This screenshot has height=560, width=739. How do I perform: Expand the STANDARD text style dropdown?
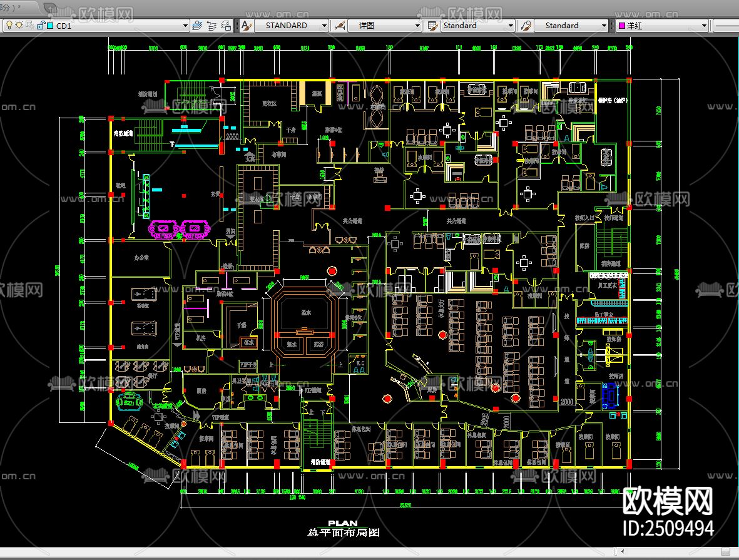pyautogui.click(x=324, y=26)
